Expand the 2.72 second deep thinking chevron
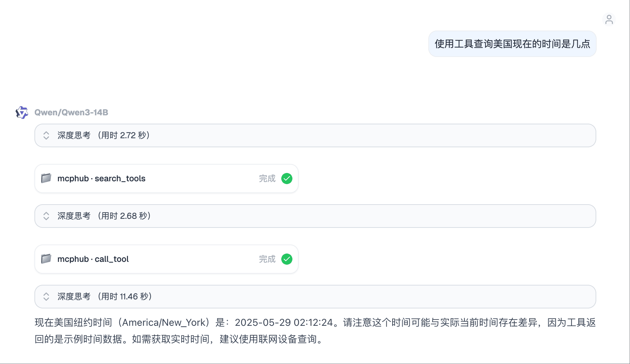 [46, 135]
